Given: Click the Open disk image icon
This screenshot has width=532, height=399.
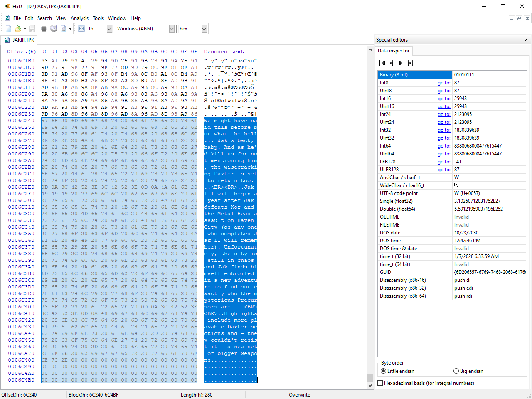Looking at the screenshot, I should click(64, 29).
